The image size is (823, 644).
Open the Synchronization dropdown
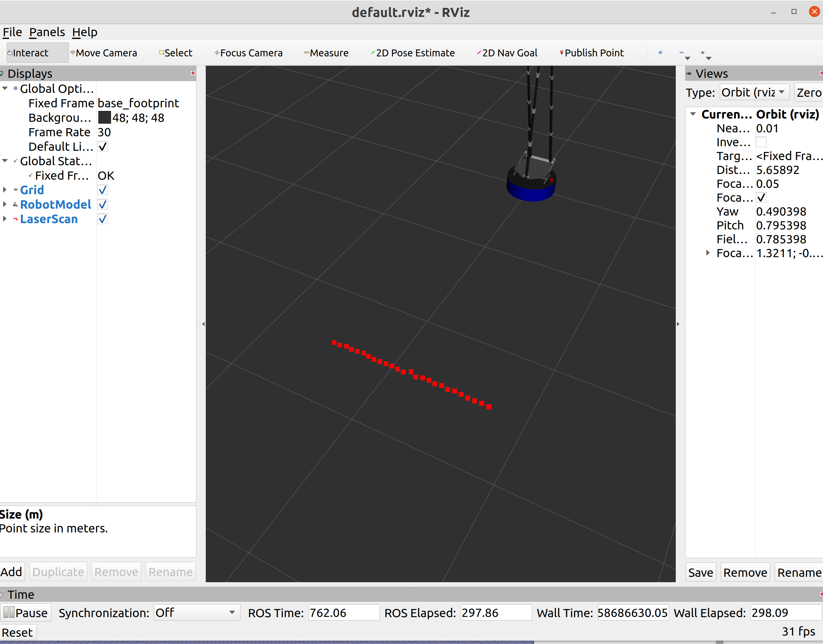196,613
